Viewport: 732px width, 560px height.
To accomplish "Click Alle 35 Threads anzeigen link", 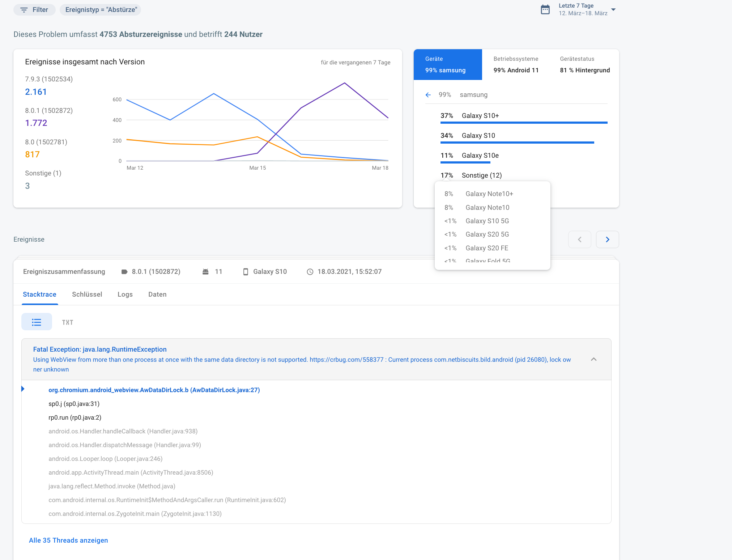I will [x=68, y=540].
